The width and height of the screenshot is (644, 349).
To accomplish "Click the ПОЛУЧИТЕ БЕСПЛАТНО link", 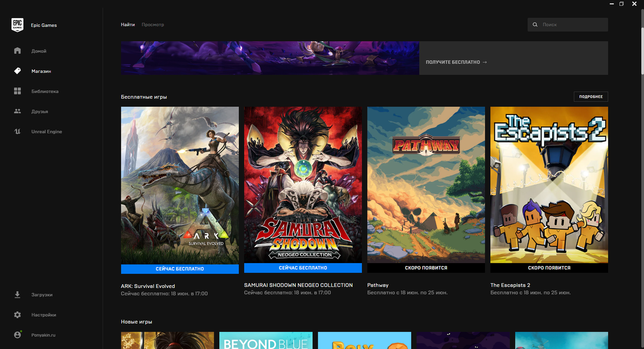I will pos(456,62).
